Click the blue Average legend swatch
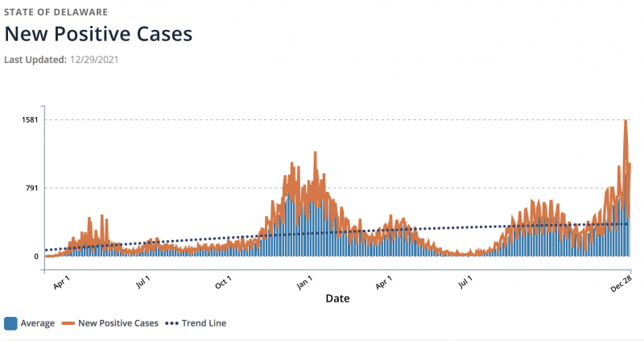Viewport: 644px width, 341px height. point(11,323)
